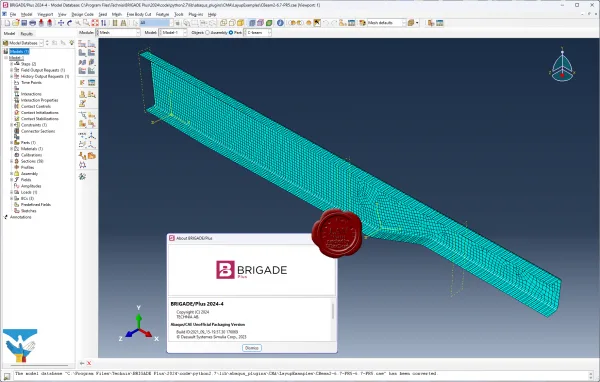Expand the Field Output Requests node
This screenshot has height=382, width=600.
[x=11, y=70]
